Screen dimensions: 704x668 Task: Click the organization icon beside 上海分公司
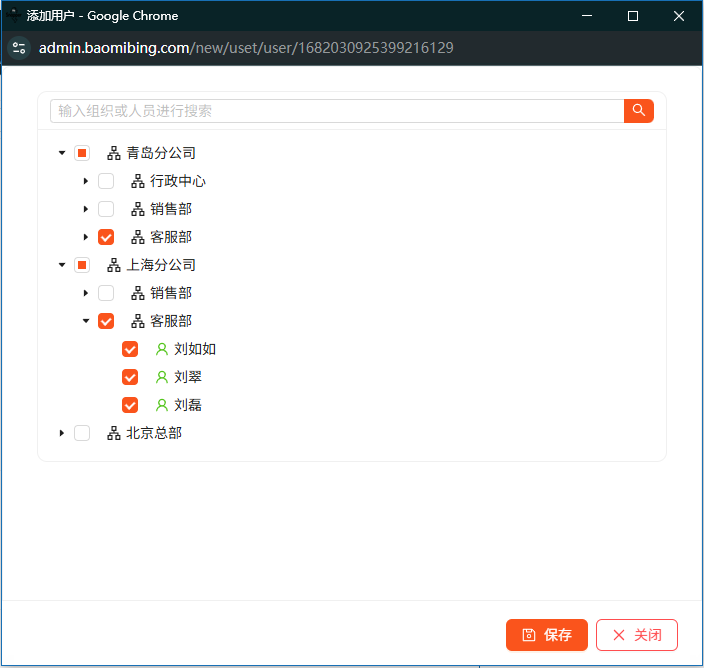click(114, 265)
